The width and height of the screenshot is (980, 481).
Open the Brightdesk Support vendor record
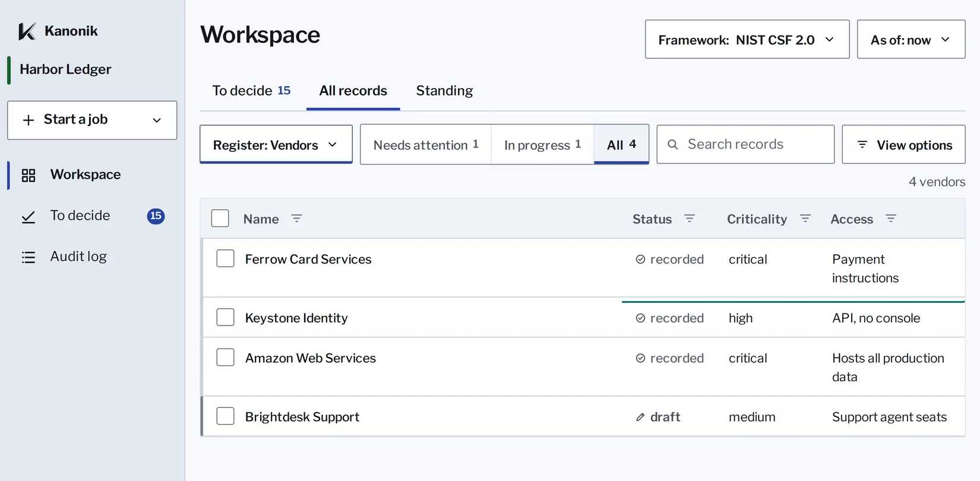click(302, 417)
